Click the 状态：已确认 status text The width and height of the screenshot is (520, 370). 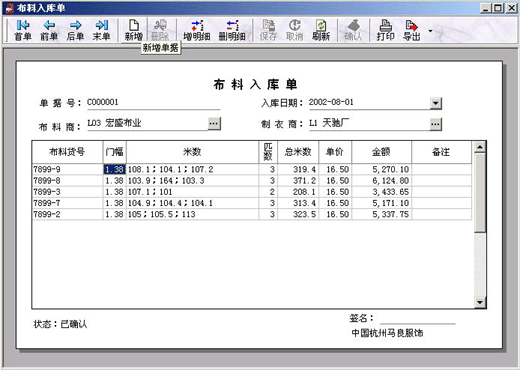pos(60,324)
